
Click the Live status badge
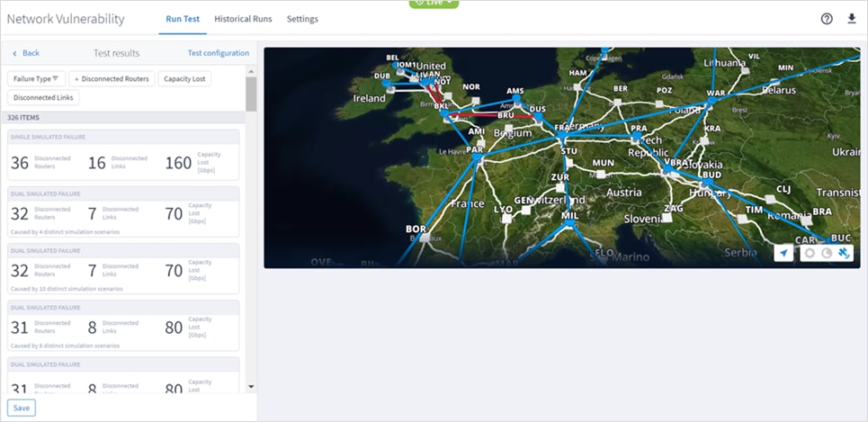click(434, 4)
